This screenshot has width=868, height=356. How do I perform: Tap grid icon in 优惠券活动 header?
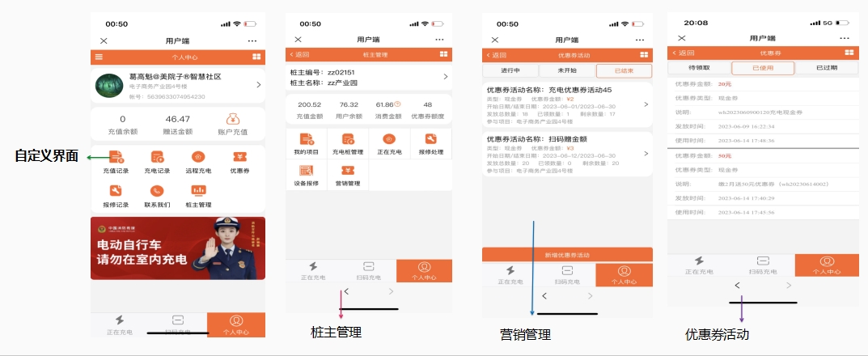coord(644,55)
